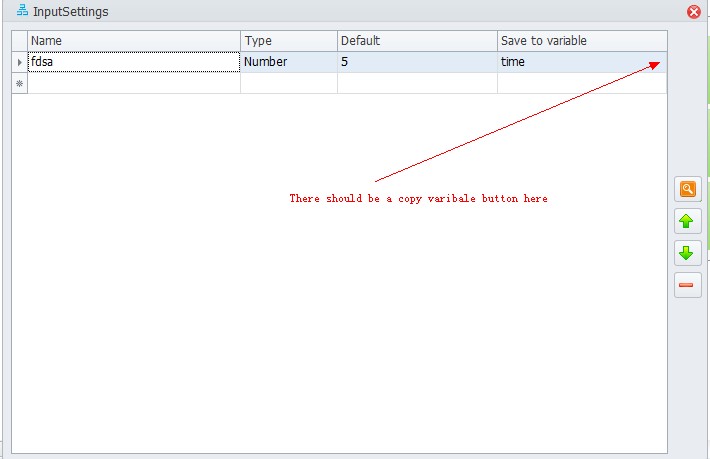The image size is (710, 459).
Task: Click the empty Name cell in new row
Action: pyautogui.click(x=134, y=83)
